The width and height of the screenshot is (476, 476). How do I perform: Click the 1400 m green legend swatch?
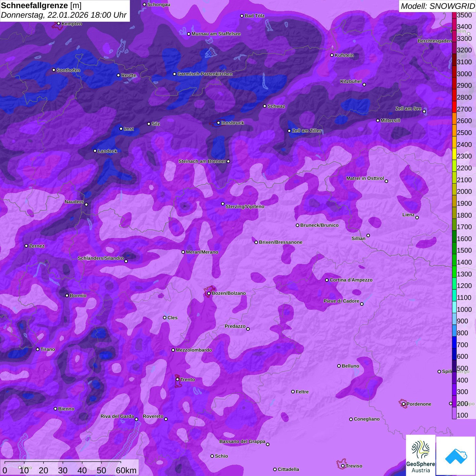(x=454, y=259)
